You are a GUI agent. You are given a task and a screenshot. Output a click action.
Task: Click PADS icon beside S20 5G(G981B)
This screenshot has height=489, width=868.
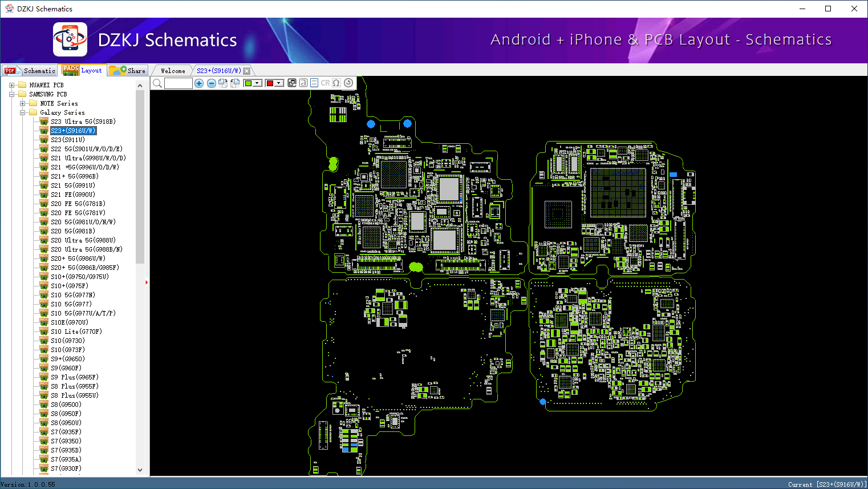pos(44,231)
